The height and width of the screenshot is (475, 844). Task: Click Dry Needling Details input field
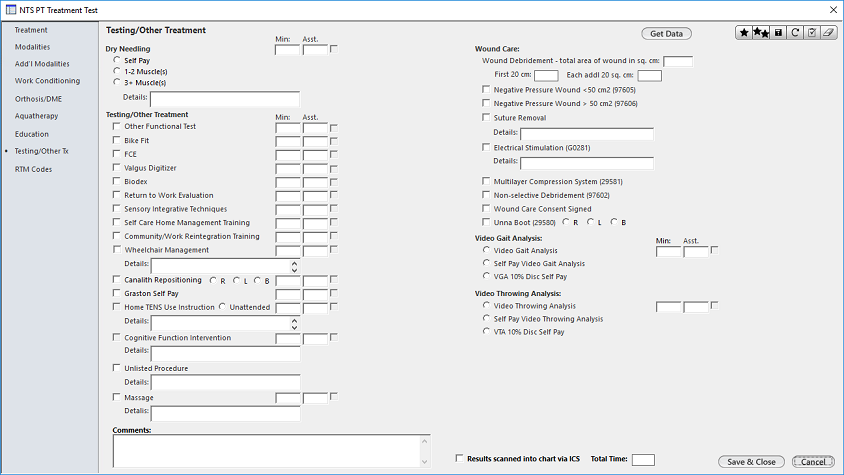(225, 99)
